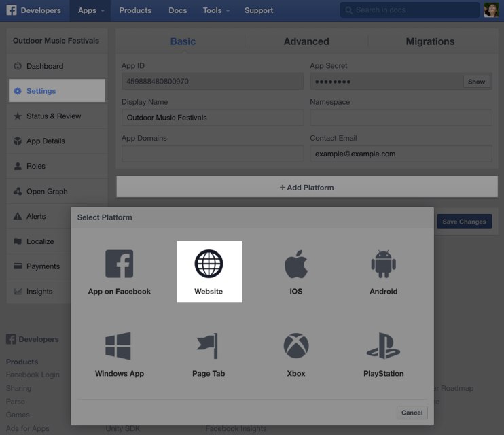Screen dimensions: 504x435
Task: Click the Status & Review star icon
Action: point(18,116)
